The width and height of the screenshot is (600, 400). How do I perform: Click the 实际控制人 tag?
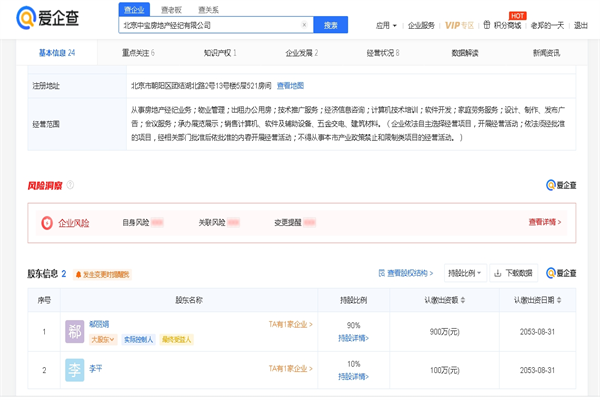point(139,340)
